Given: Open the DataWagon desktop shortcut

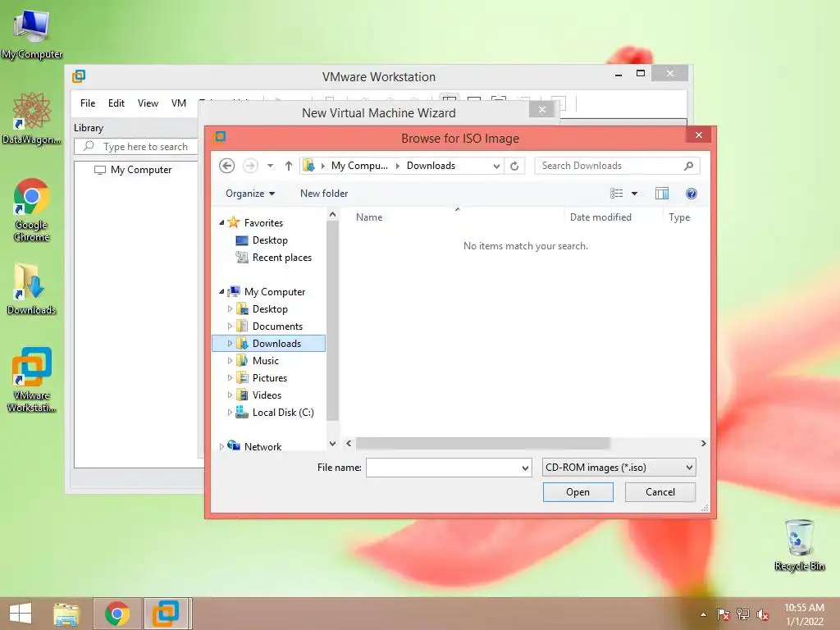Looking at the screenshot, I should tap(32, 119).
